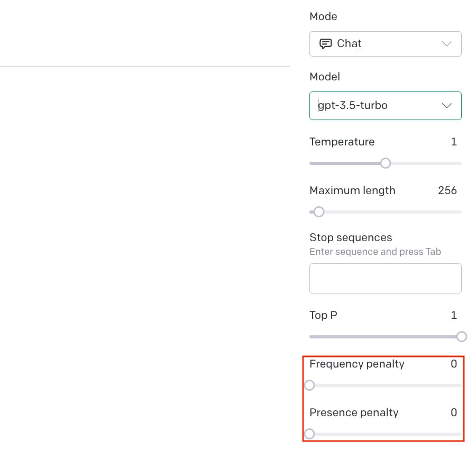
Task: Click the chat bubble icon in Mode
Action: (x=325, y=44)
